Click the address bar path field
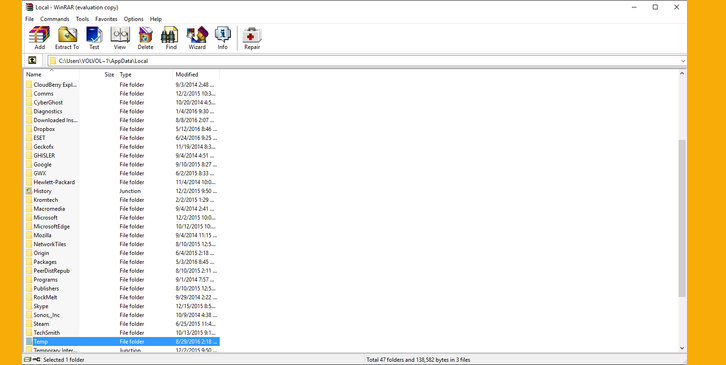 coord(363,61)
